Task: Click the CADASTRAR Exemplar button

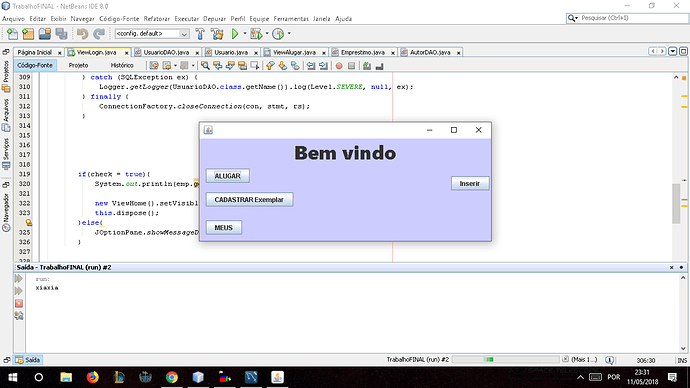Action: [x=249, y=200]
